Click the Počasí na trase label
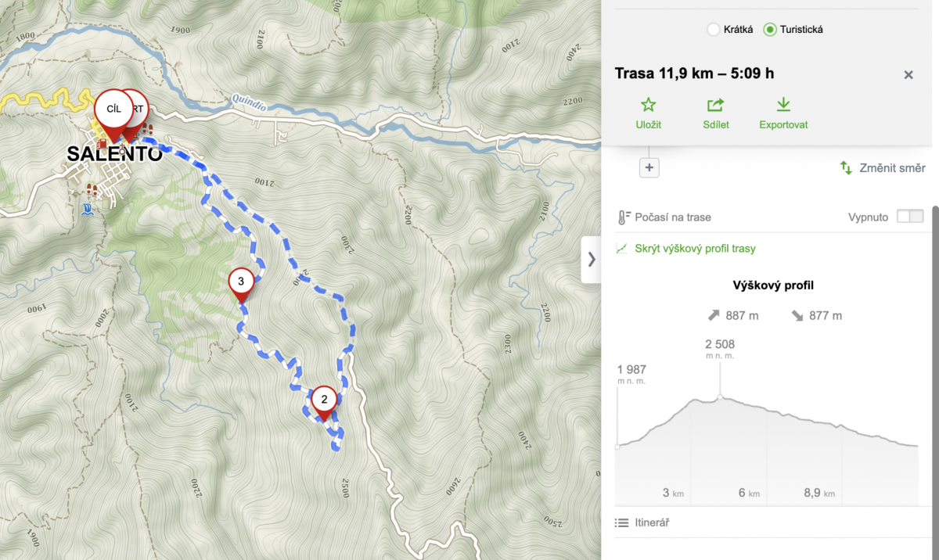939x560 pixels. (x=674, y=217)
